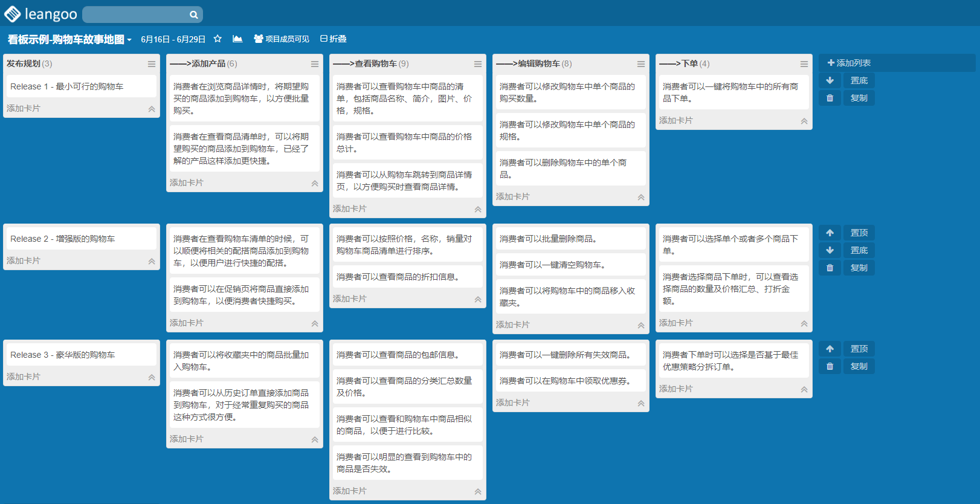This screenshot has width=980, height=504.
Task: Open 项目成员可见 visibility setting
Action: pos(282,39)
